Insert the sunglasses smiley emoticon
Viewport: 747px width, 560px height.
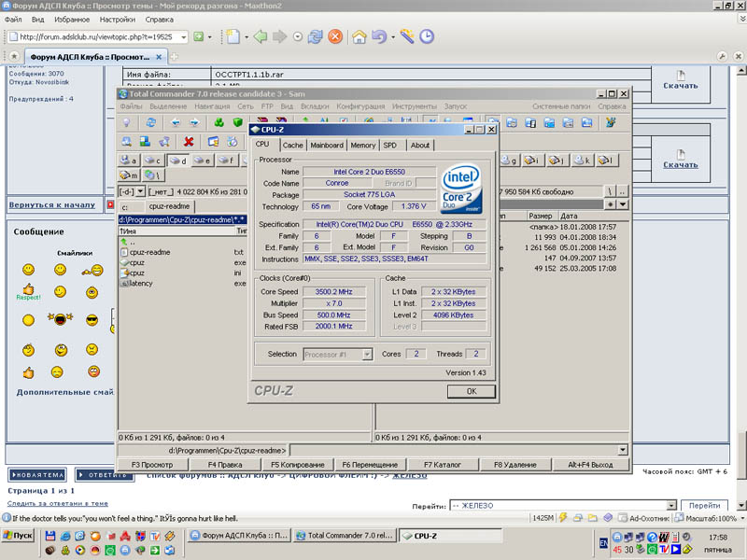(x=92, y=320)
